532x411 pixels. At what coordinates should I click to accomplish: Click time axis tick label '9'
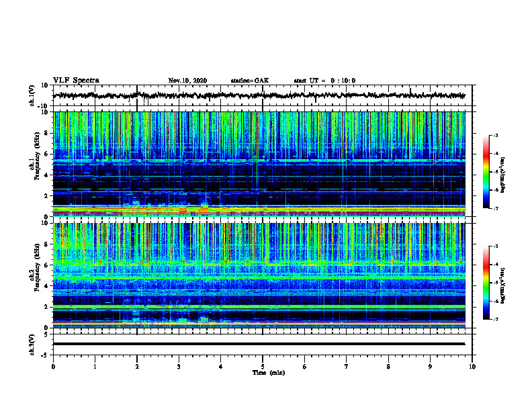(430, 367)
